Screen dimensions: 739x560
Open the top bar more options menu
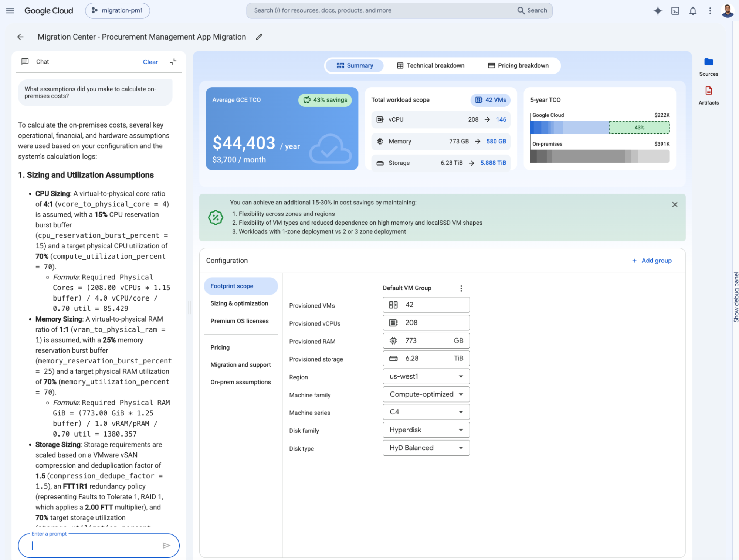tap(710, 11)
